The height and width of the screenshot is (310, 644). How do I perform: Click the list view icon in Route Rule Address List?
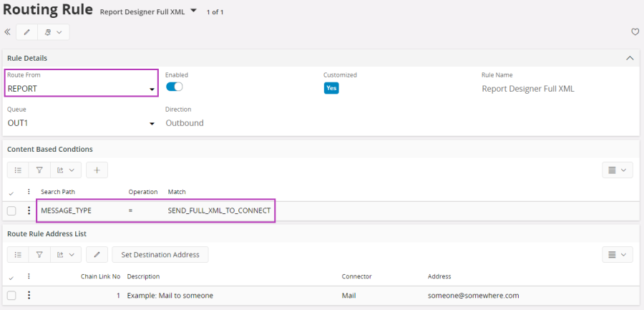pos(18,254)
